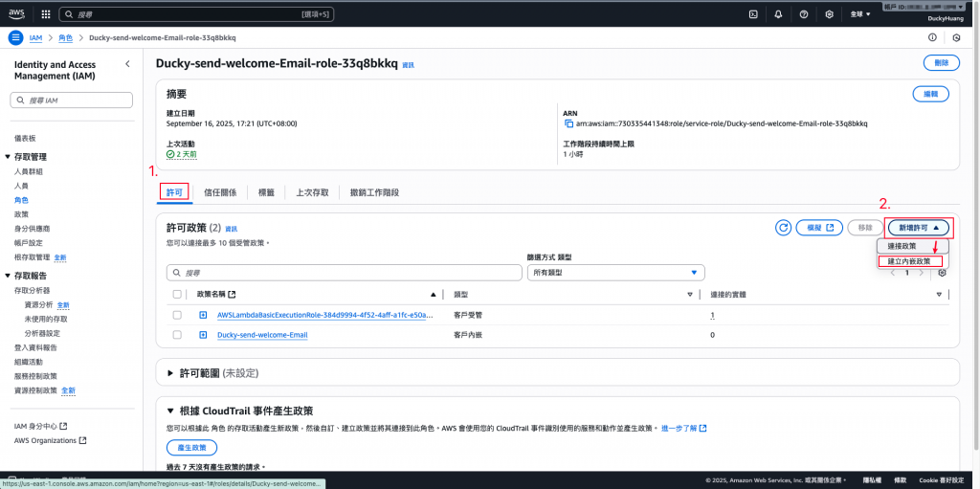The width and height of the screenshot is (980, 489).
Task: Sort by 政策名稱 ascending arrow
Action: (x=434, y=294)
